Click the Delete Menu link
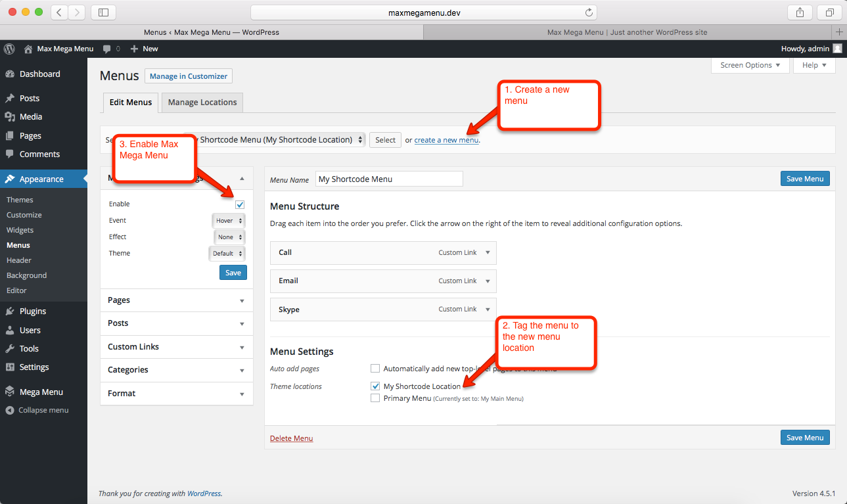 point(292,438)
